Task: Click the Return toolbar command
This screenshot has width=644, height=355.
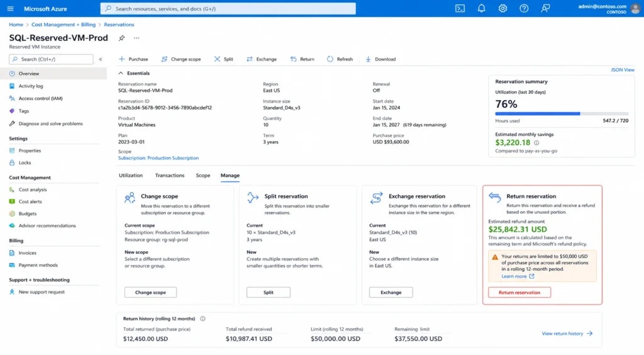Action: point(303,59)
